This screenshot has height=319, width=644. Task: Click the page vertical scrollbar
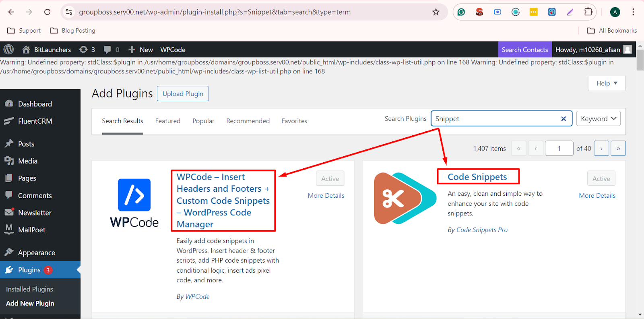click(x=640, y=59)
